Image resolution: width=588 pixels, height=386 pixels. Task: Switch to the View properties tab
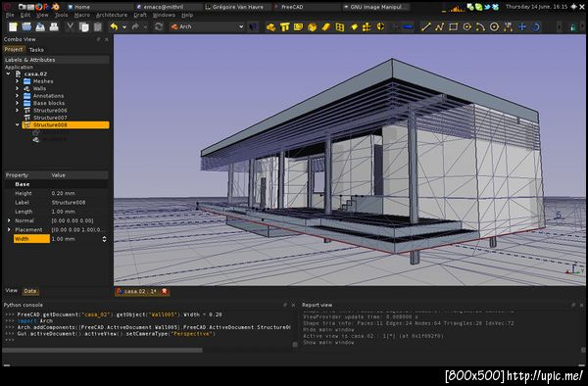coord(11,290)
